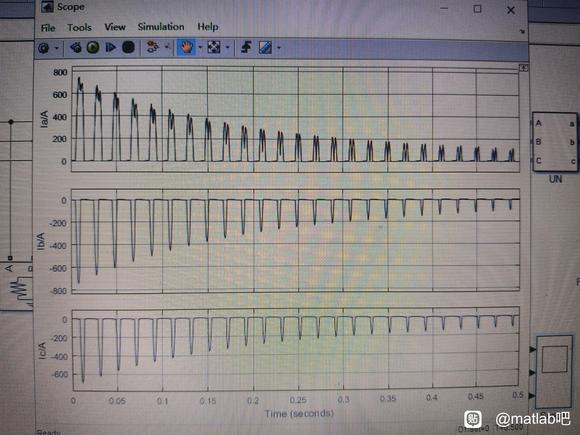Open the Tools menu
This screenshot has width=580, height=435.
point(79,27)
